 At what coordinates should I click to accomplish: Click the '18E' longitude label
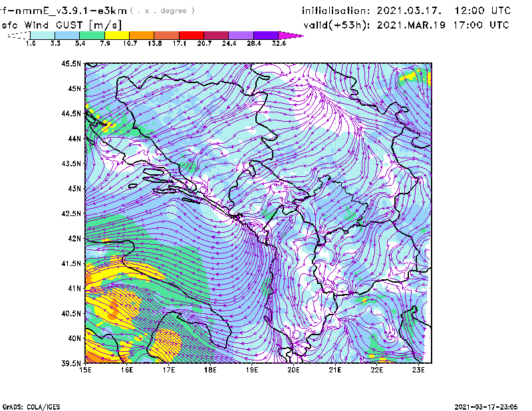[210, 370]
